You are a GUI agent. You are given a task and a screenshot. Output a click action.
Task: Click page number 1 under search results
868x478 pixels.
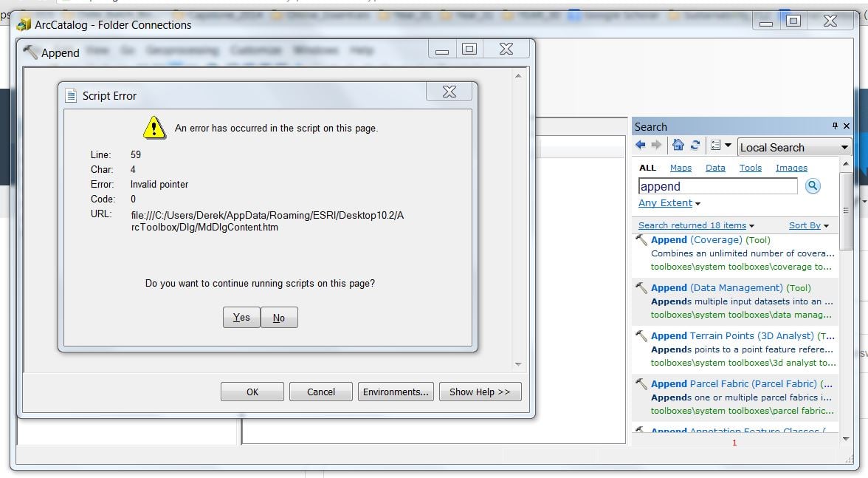(x=734, y=443)
